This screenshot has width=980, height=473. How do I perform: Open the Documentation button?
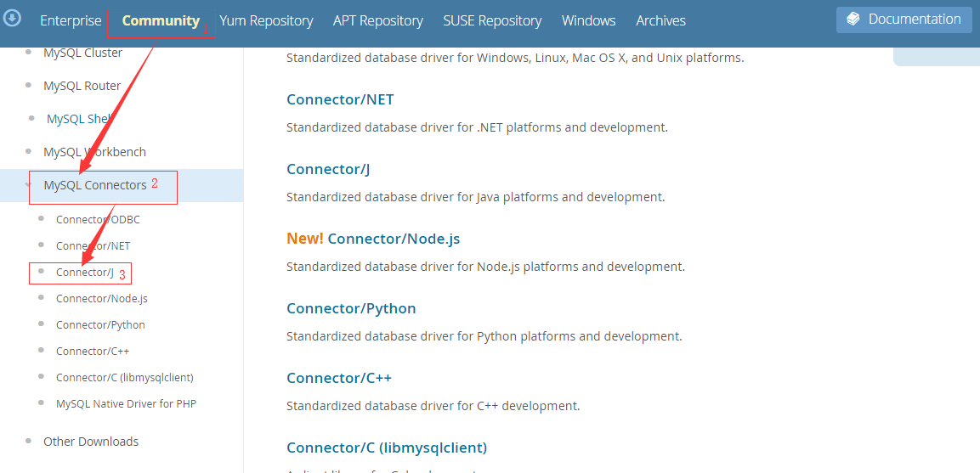(904, 20)
